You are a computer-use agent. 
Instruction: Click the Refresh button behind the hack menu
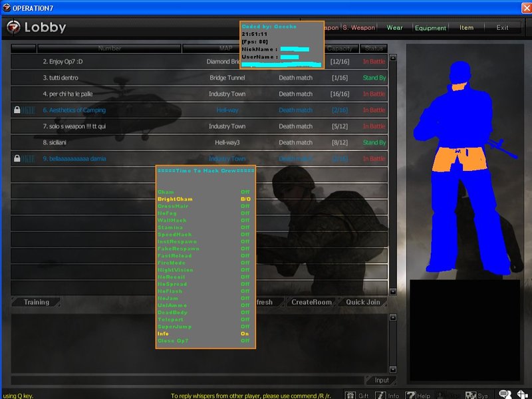click(269, 302)
